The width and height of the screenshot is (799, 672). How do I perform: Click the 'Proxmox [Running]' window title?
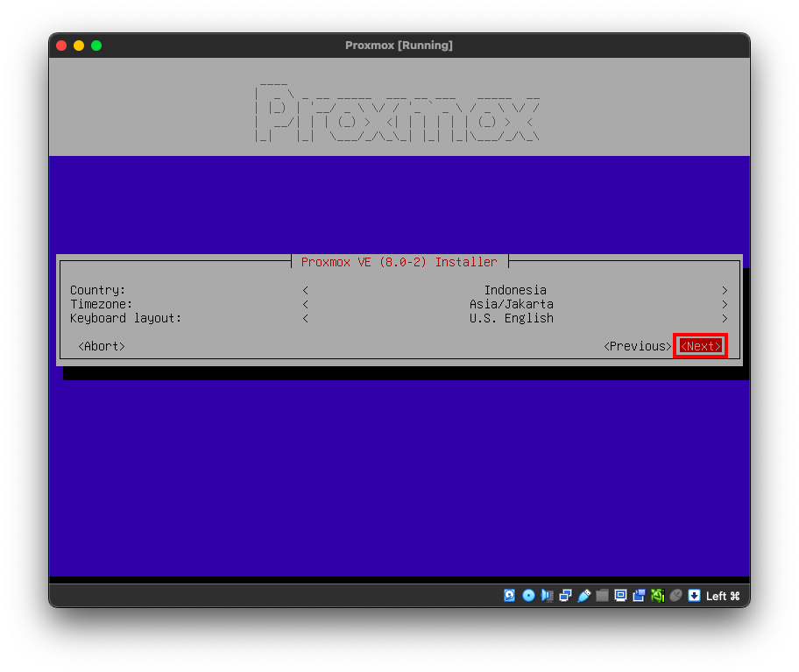click(399, 46)
